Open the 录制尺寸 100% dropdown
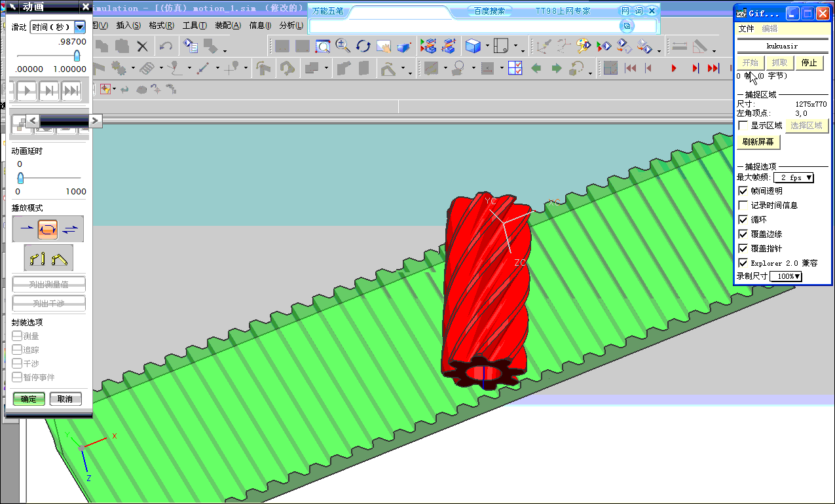 pyautogui.click(x=786, y=276)
